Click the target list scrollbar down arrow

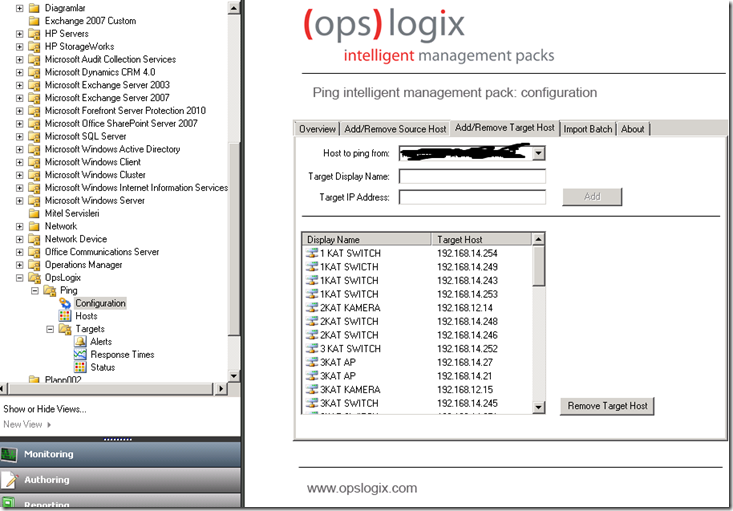539,407
